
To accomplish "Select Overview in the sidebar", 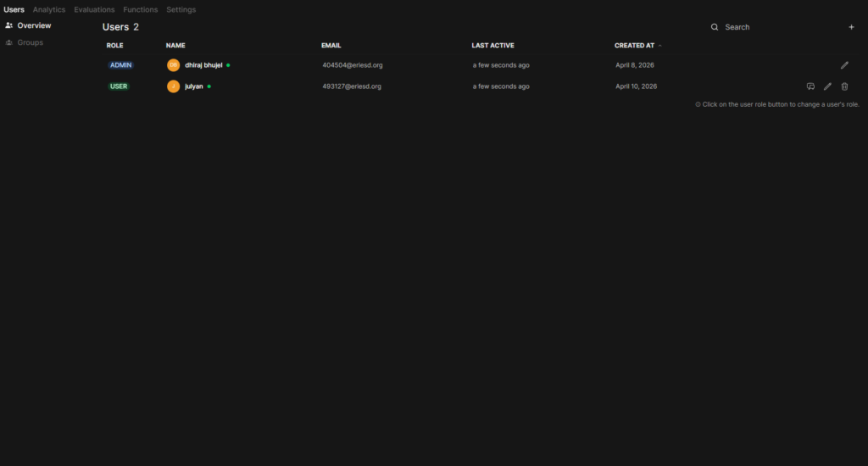I will click(34, 25).
